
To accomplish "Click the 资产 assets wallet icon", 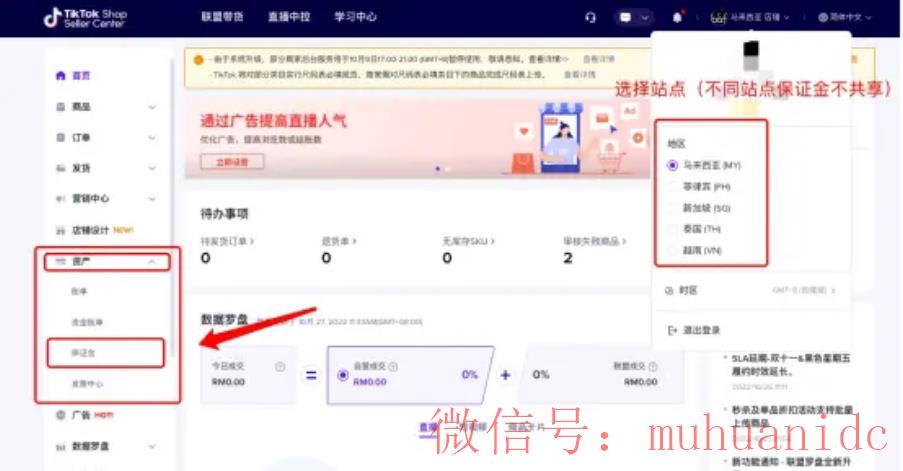I will click(x=60, y=261).
